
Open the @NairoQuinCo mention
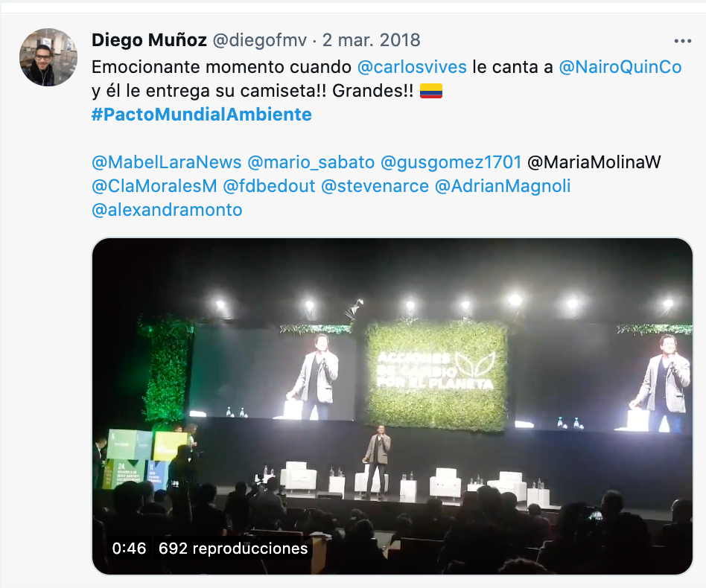[x=620, y=67]
